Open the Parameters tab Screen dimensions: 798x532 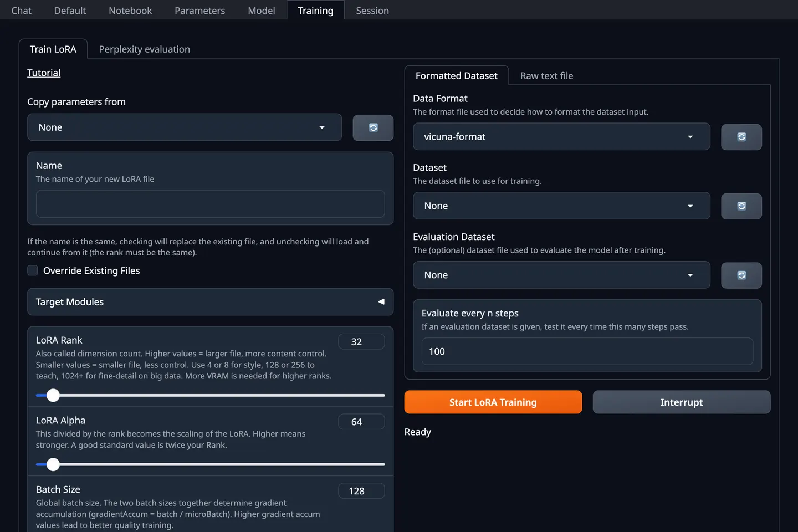(x=200, y=11)
